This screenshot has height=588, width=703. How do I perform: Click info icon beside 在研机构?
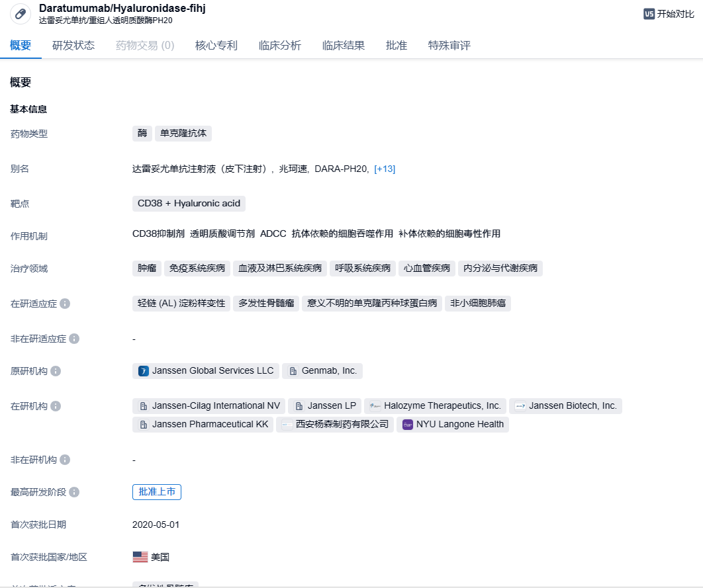pos(56,406)
